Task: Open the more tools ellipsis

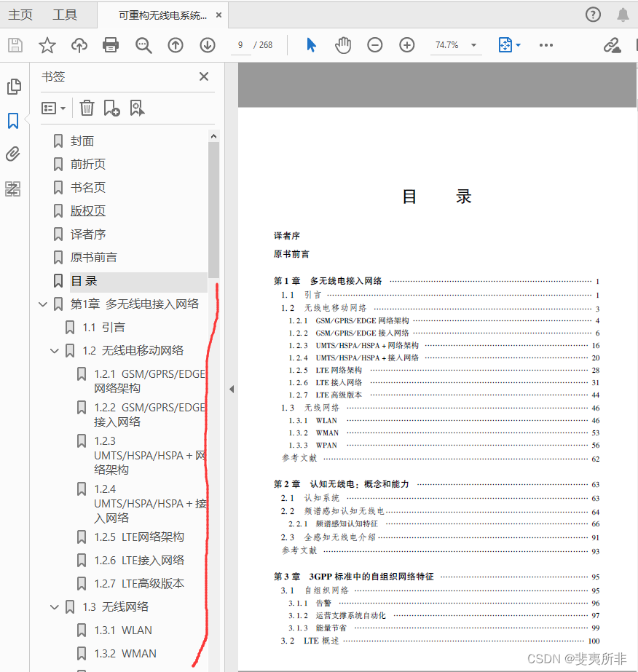Action: coord(546,45)
